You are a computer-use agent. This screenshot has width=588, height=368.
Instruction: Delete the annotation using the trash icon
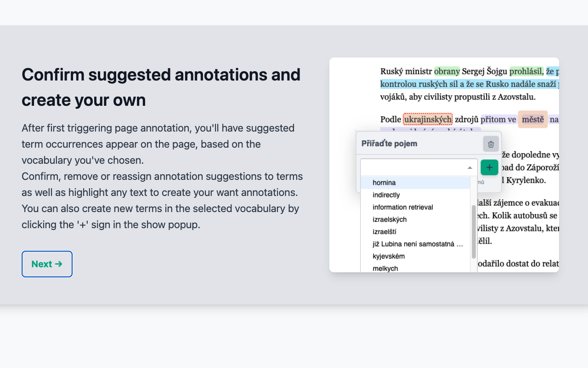click(491, 144)
